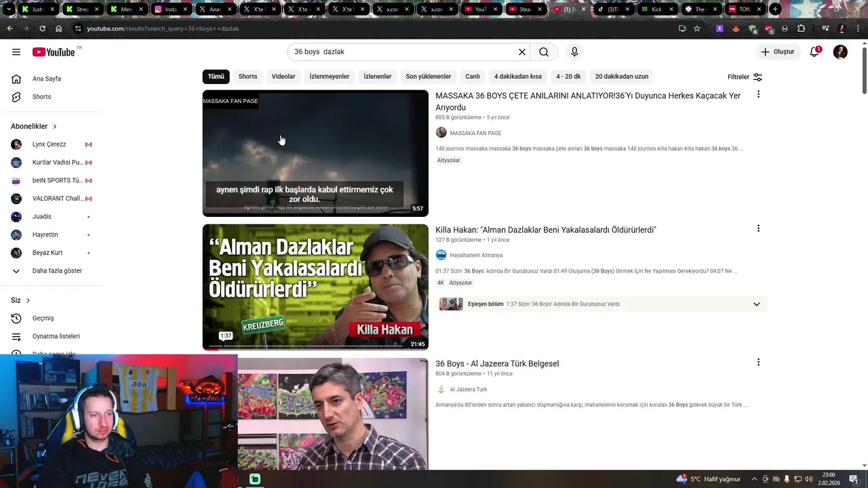Open the 36 Boys Al Jazeera thumbnail
The image size is (868, 488).
[333, 413]
